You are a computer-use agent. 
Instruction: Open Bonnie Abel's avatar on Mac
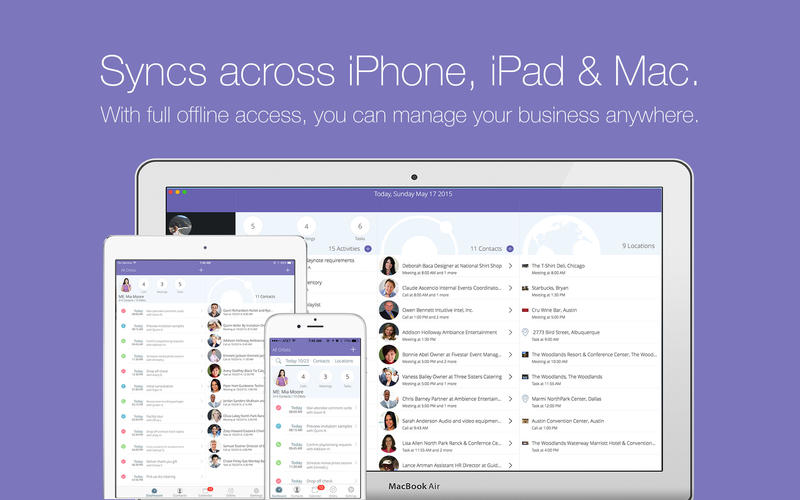[388, 354]
